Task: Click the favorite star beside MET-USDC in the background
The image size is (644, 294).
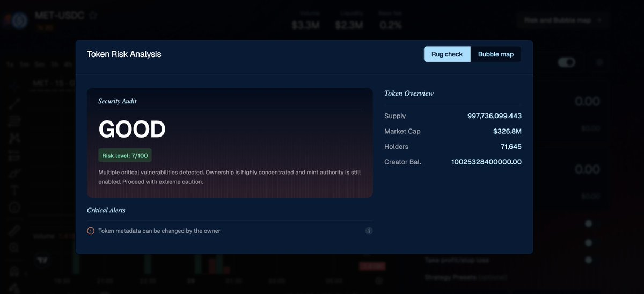Action: click(93, 15)
